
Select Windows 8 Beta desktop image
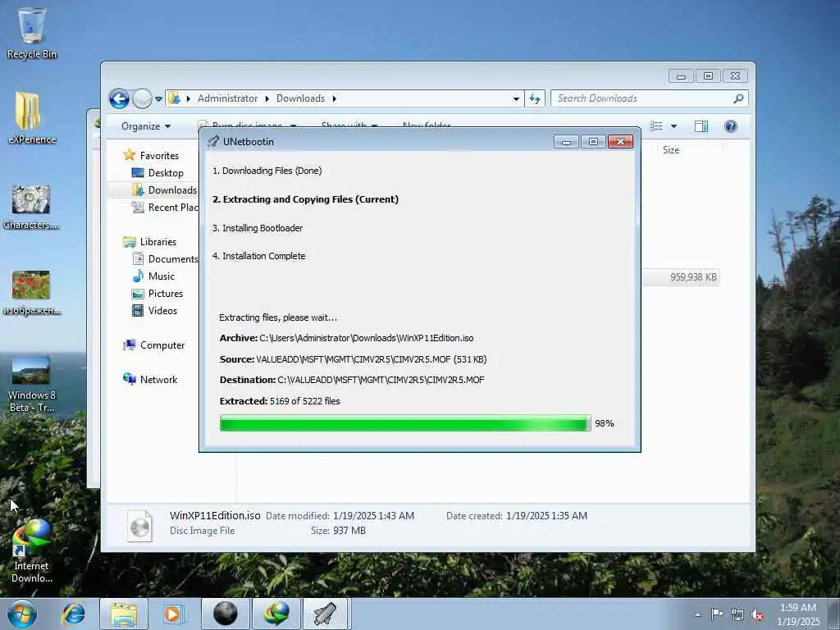tap(31, 384)
